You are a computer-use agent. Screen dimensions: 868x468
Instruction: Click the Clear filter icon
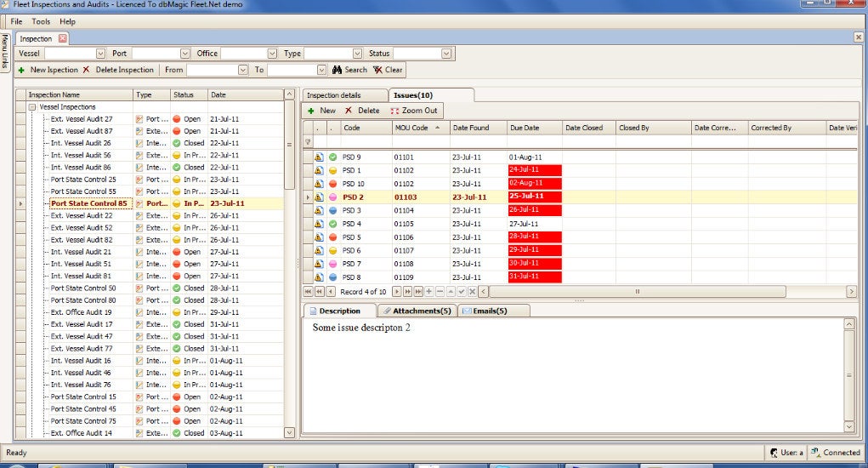pos(377,70)
